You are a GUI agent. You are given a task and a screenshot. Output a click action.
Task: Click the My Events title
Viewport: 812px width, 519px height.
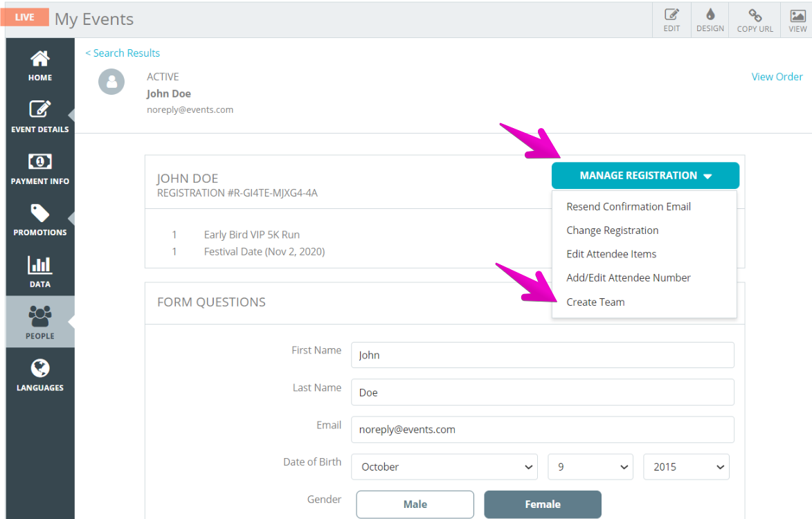(x=94, y=19)
